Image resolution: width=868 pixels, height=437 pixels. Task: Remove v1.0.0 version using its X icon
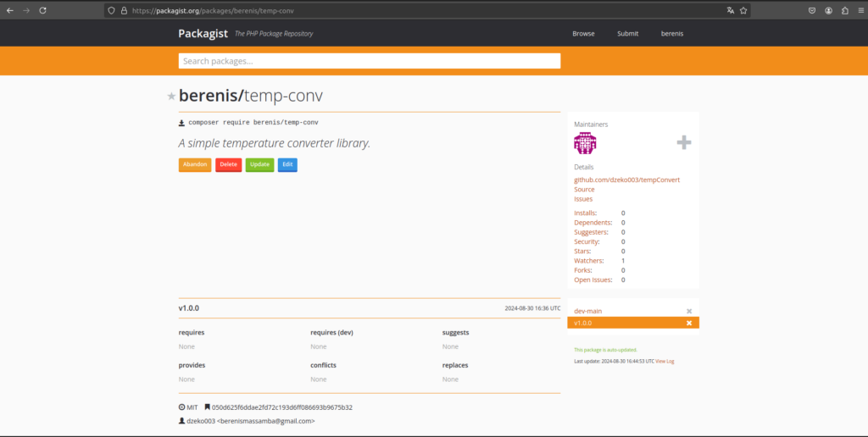pos(689,323)
